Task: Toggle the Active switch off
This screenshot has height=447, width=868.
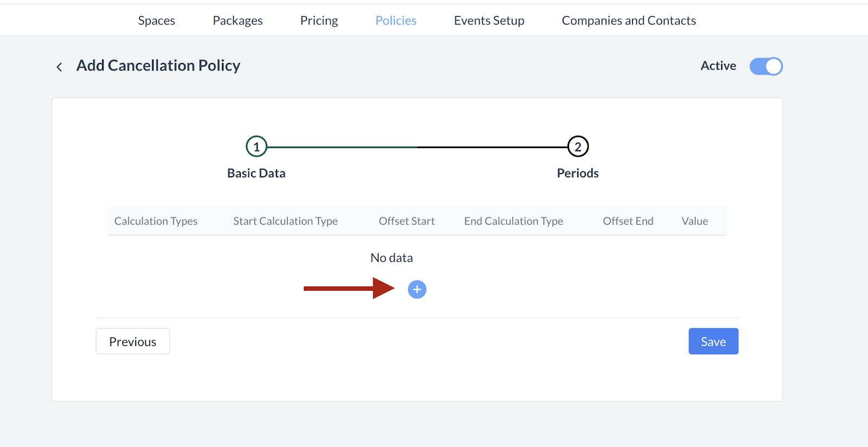Action: (765, 66)
